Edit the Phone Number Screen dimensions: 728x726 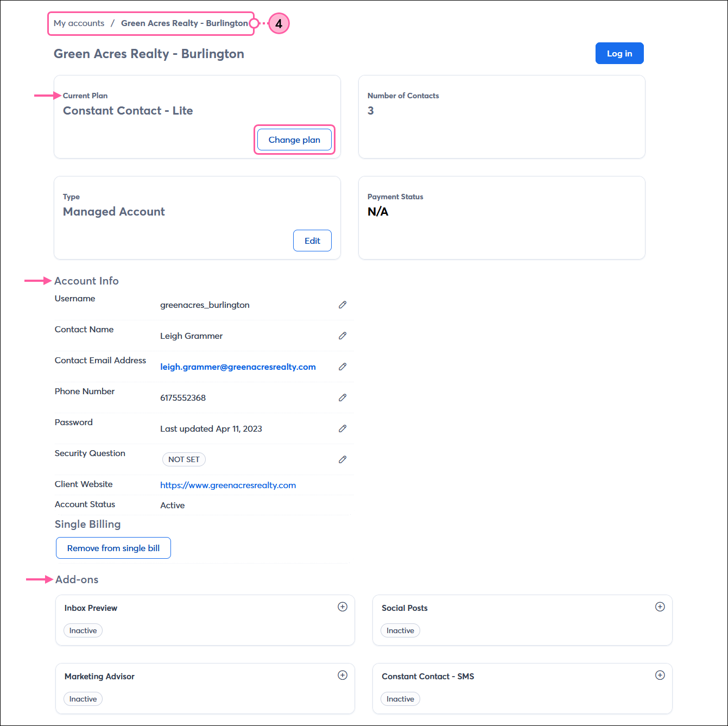pos(343,397)
